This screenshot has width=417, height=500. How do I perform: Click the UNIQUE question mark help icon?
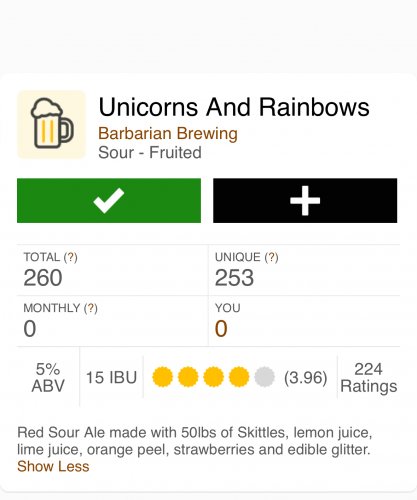click(271, 257)
